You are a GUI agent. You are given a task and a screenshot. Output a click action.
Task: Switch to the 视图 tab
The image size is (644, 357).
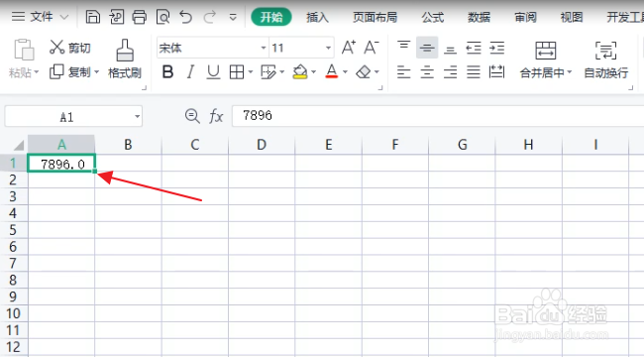[572, 17]
